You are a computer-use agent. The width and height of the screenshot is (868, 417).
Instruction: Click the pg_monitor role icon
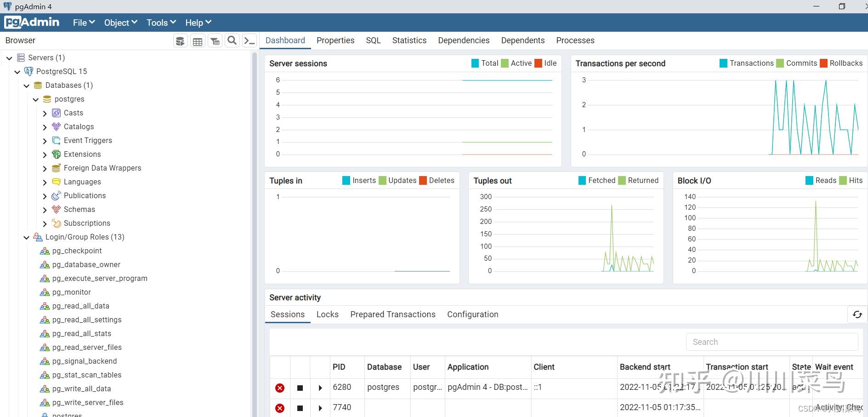(45, 292)
